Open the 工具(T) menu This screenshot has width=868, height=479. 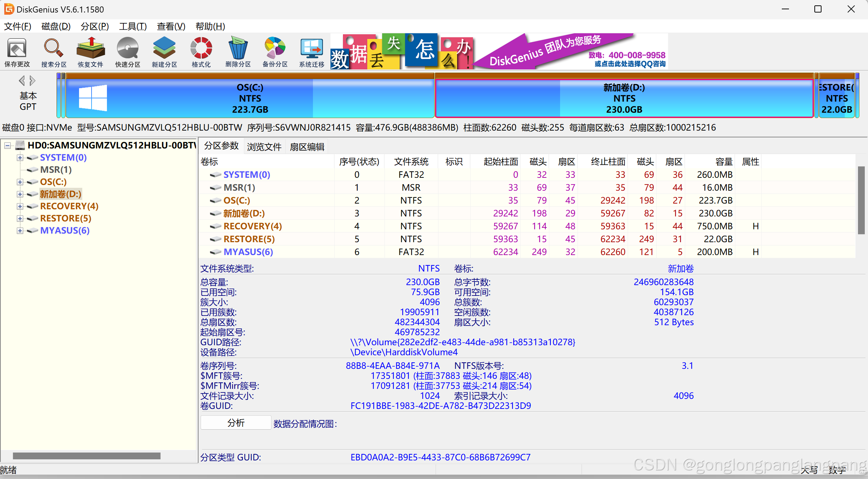click(133, 26)
